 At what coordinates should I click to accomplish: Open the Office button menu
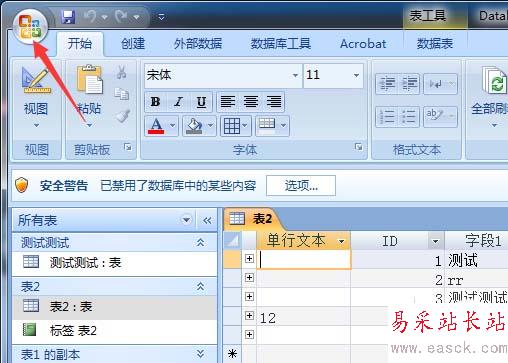(30, 27)
